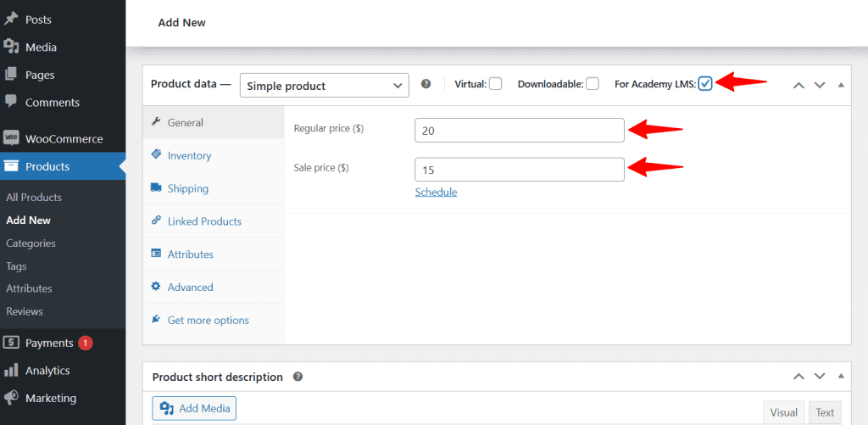Click the Analytics bar chart icon
868x425 pixels.
tap(12, 371)
